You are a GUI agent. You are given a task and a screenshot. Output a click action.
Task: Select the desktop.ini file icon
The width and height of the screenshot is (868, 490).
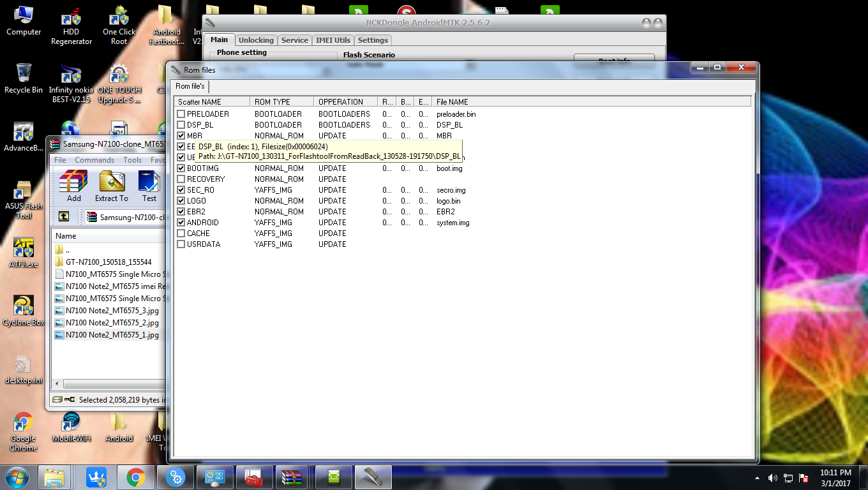coord(24,369)
